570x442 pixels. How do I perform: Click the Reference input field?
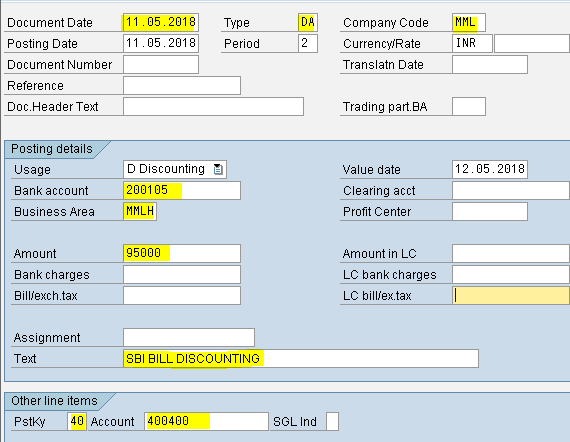[x=182, y=85]
